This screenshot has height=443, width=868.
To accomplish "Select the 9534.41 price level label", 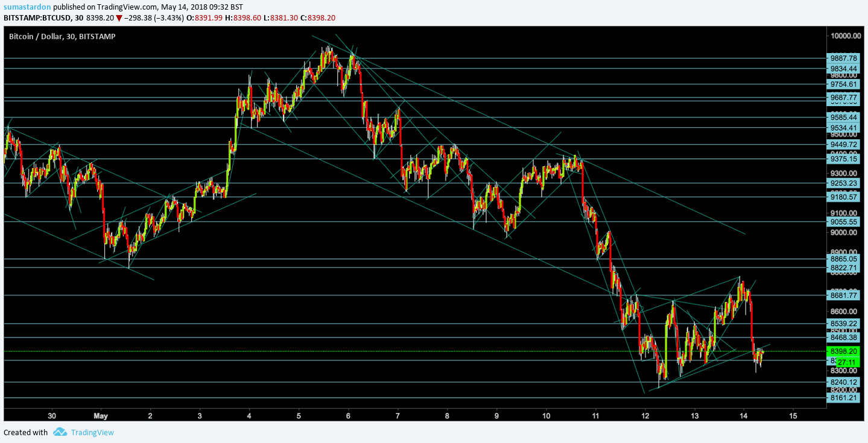I will (x=843, y=128).
